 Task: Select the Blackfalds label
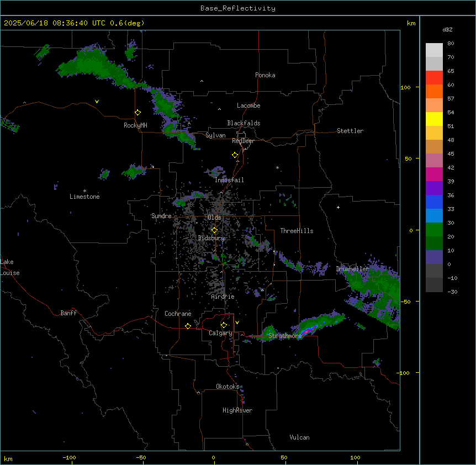pos(244,123)
